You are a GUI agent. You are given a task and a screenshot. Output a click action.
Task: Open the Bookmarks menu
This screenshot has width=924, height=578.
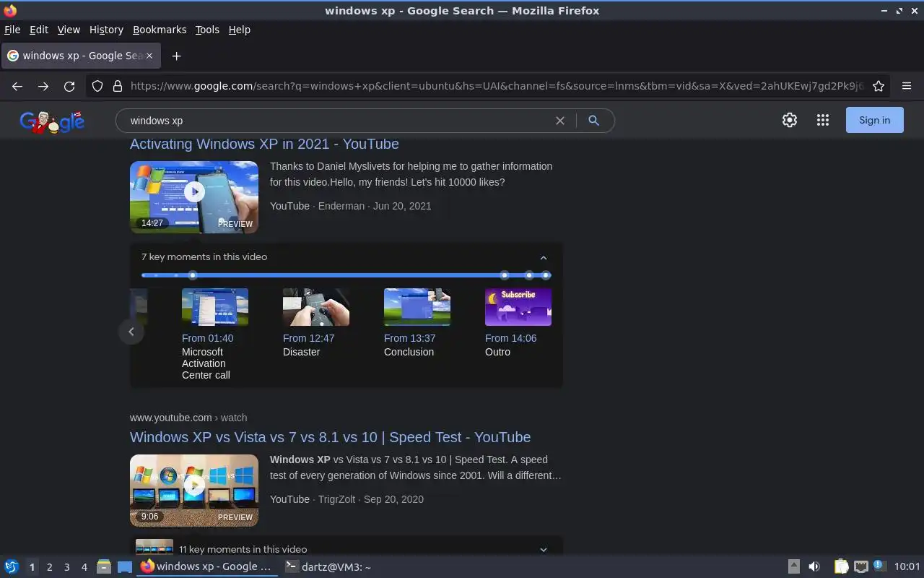pyautogui.click(x=160, y=30)
